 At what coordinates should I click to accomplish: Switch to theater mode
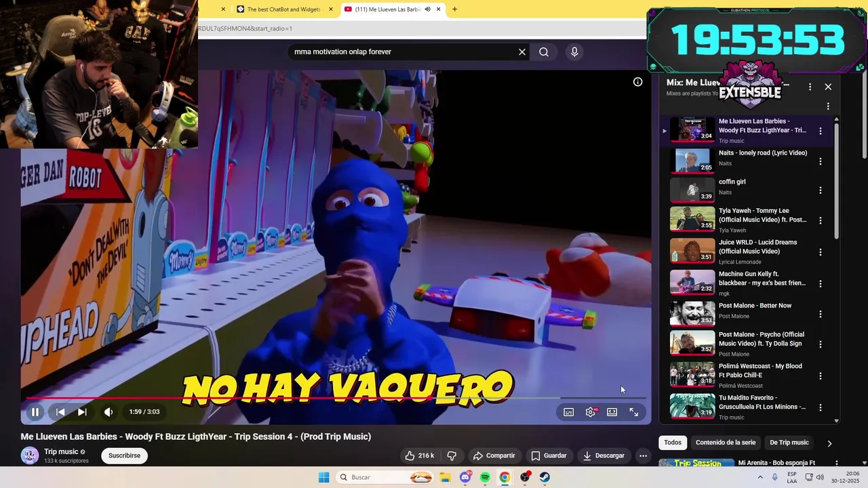(x=612, y=412)
